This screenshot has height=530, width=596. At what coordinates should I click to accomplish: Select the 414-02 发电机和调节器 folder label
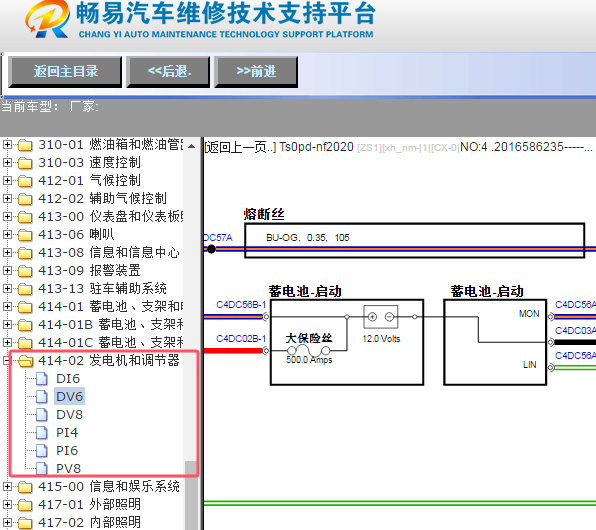click(109, 360)
